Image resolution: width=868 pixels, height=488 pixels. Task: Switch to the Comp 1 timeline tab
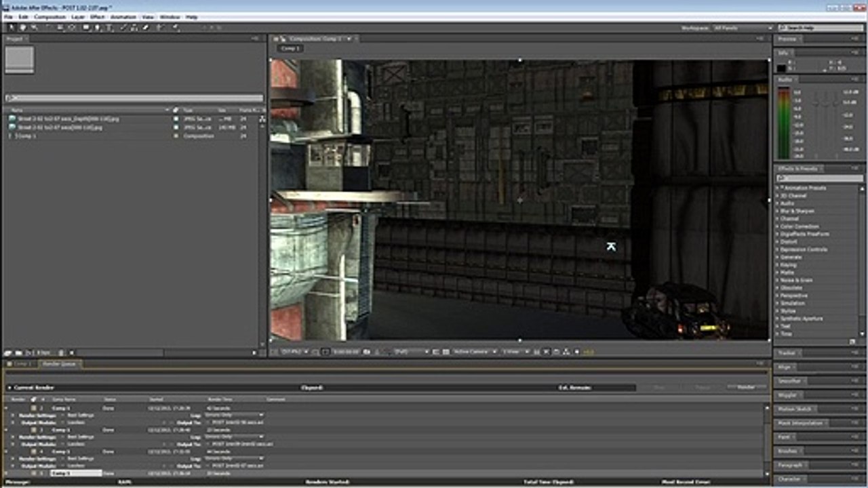coord(23,364)
